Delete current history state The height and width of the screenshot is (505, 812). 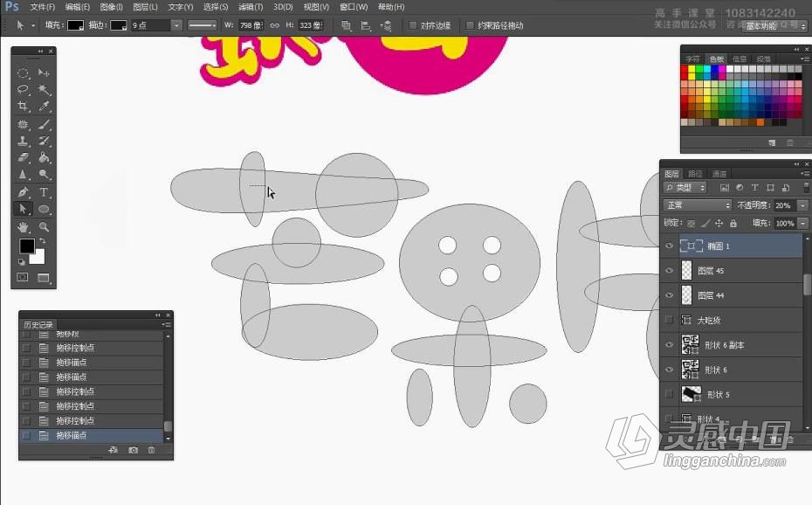[x=151, y=450]
